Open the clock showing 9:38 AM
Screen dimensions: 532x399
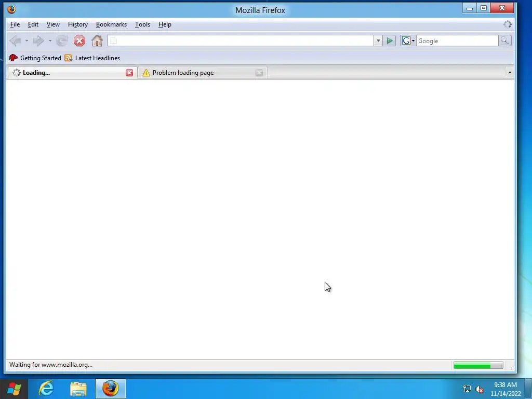coord(506,389)
